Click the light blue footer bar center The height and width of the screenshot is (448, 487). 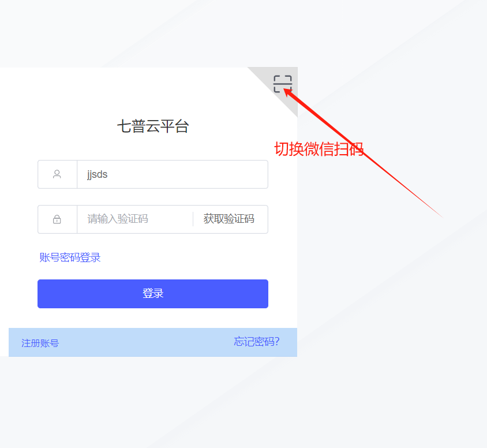[x=153, y=342]
